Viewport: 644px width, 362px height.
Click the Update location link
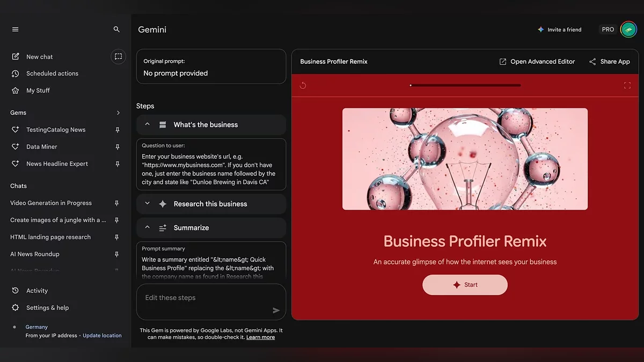click(102, 336)
